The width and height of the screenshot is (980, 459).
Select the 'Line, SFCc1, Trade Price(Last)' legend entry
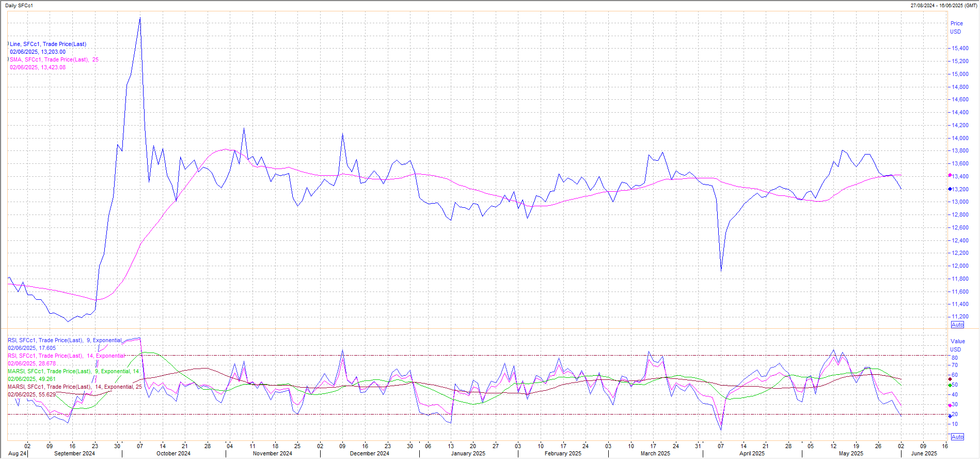coord(48,44)
